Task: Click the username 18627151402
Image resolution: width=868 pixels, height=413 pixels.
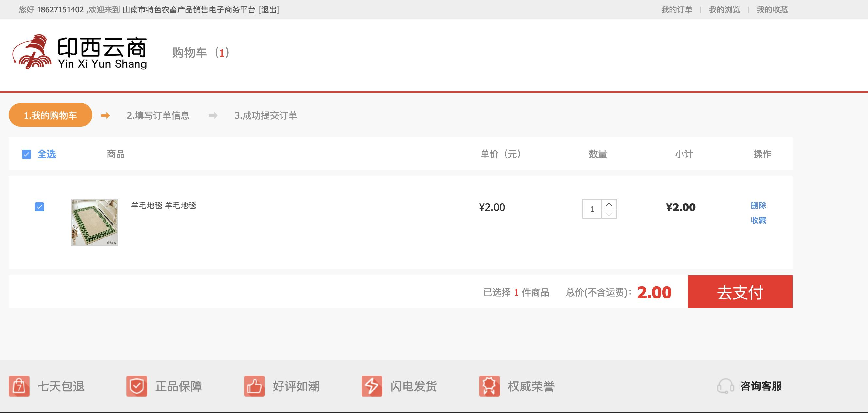Action: (x=60, y=9)
